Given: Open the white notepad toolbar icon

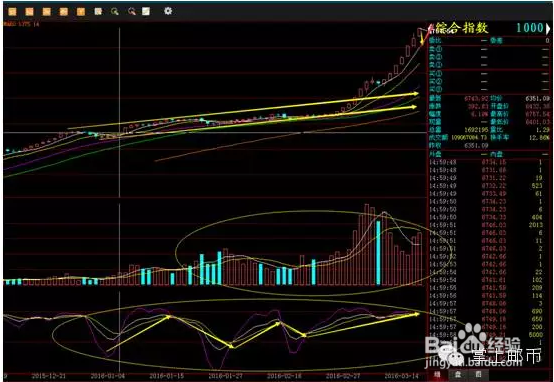Looking at the screenshot, I should (x=98, y=12).
